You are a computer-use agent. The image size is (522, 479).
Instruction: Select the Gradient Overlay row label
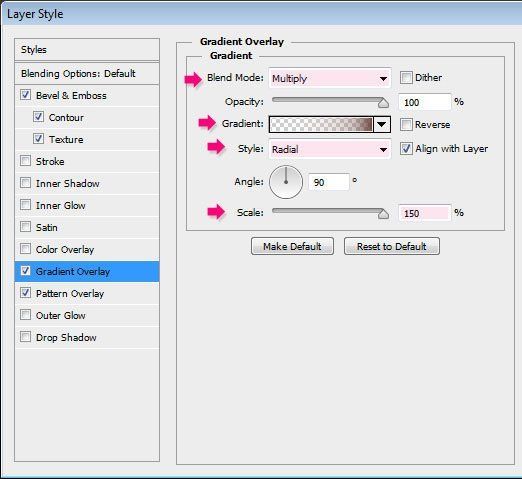(x=73, y=271)
